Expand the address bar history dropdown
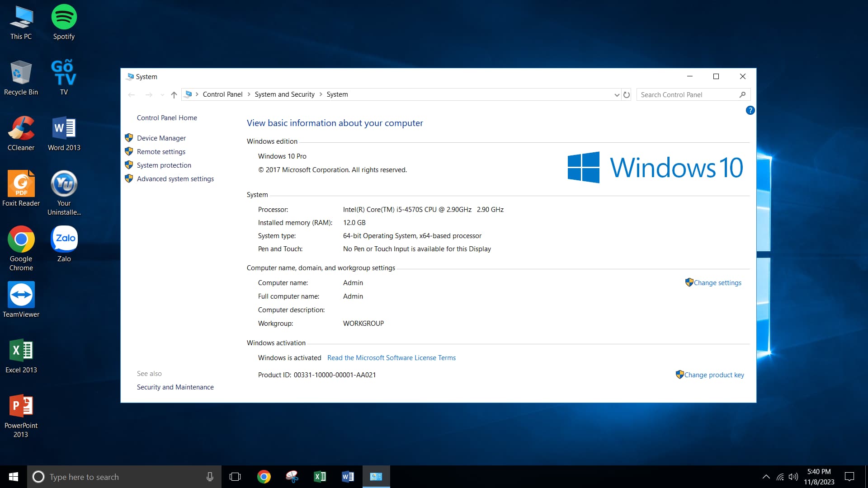 (617, 95)
